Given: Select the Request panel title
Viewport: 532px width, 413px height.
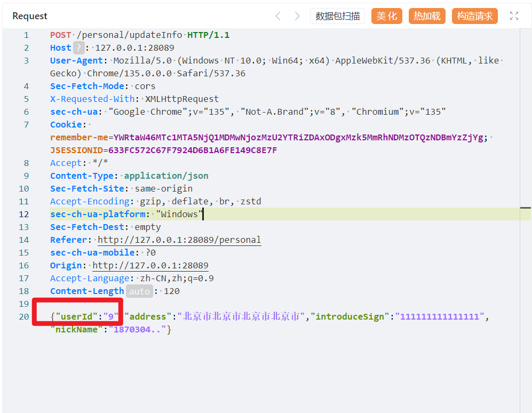Looking at the screenshot, I should click(30, 16).
